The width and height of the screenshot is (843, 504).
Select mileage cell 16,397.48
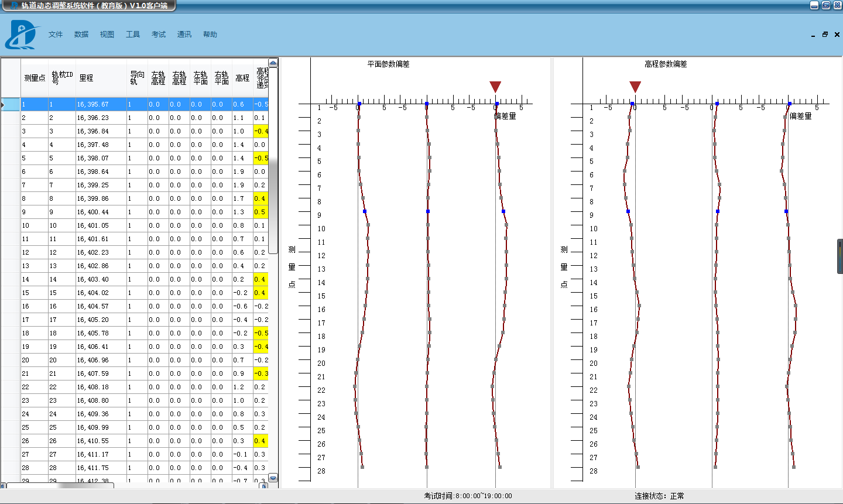point(101,145)
